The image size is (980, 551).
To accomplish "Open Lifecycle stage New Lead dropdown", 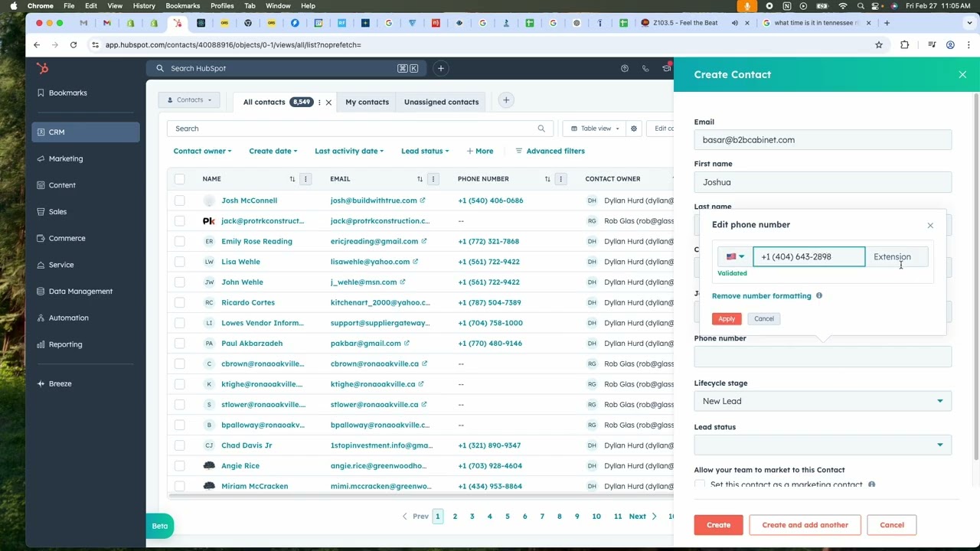I will click(823, 401).
